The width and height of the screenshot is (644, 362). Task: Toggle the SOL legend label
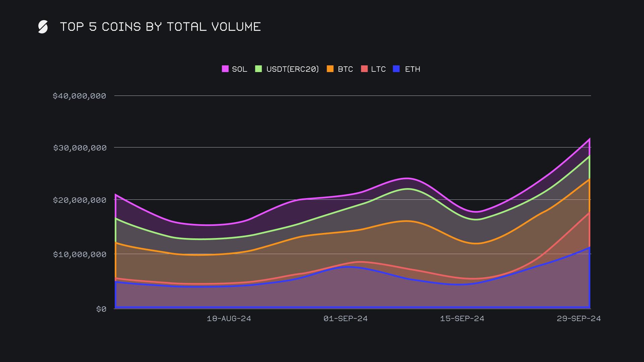coord(239,69)
